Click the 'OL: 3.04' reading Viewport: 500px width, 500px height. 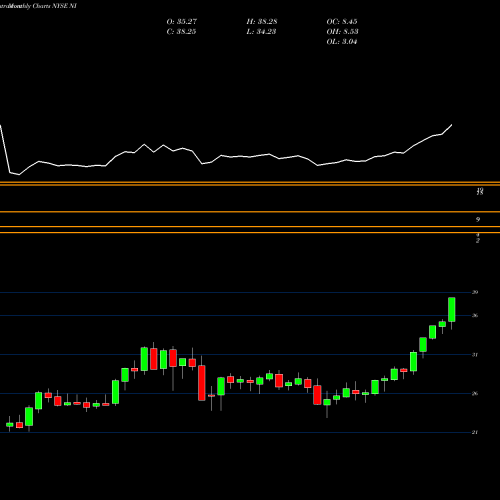(342, 42)
